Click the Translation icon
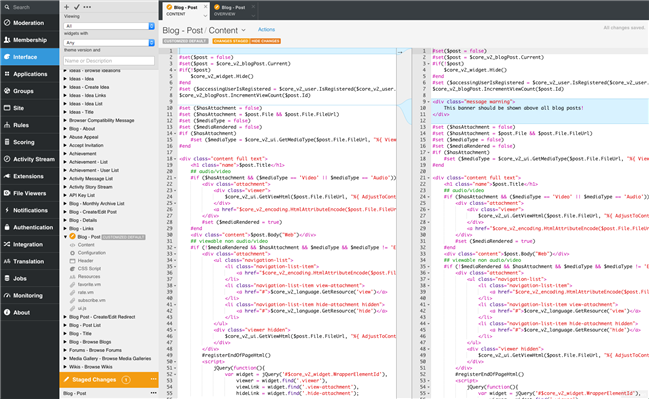Screen dimensions: 649x399 pos(7,261)
